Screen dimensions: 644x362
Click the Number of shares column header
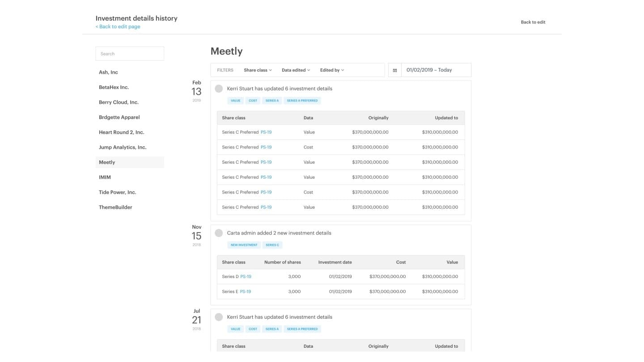(283, 262)
